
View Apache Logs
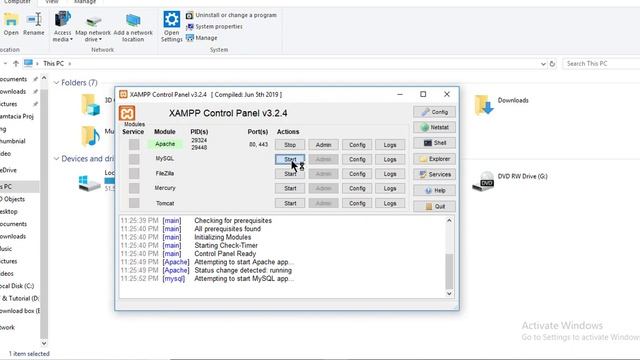pyautogui.click(x=390, y=145)
